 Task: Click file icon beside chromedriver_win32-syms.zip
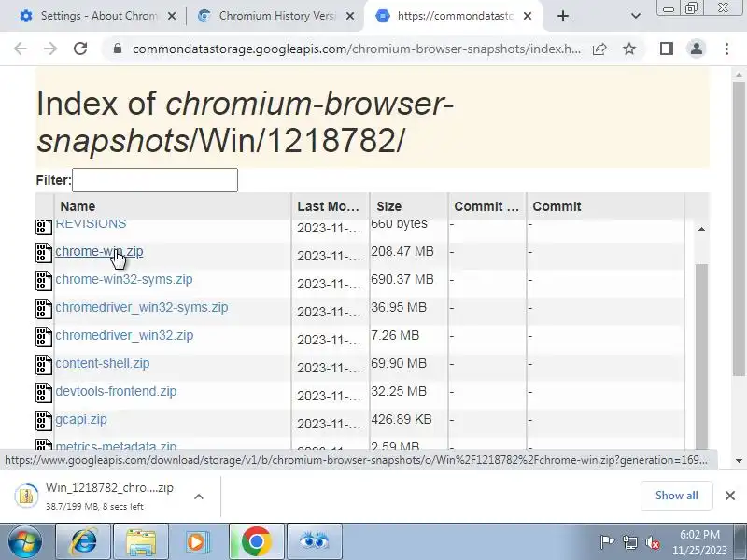[44, 309]
